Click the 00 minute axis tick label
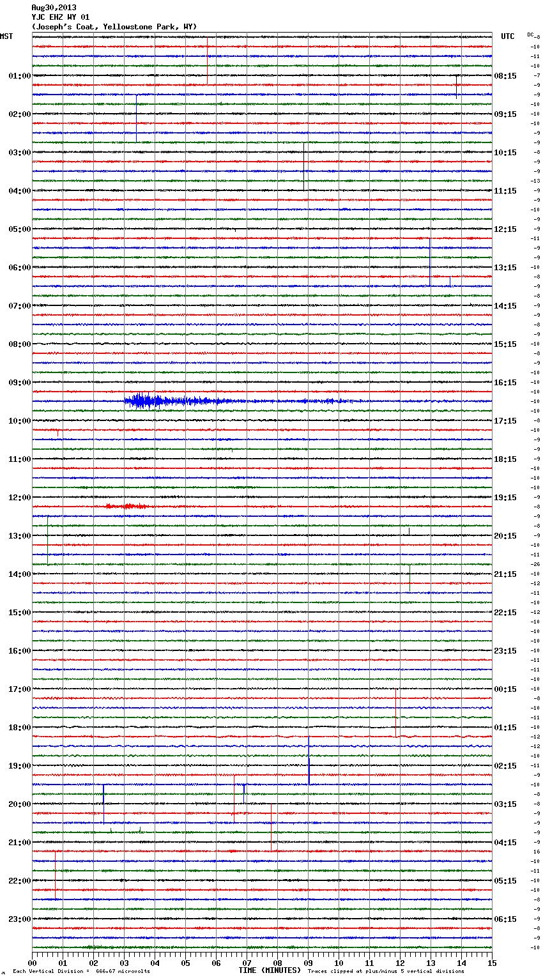Viewport: 543px width, 980px height. point(32,963)
